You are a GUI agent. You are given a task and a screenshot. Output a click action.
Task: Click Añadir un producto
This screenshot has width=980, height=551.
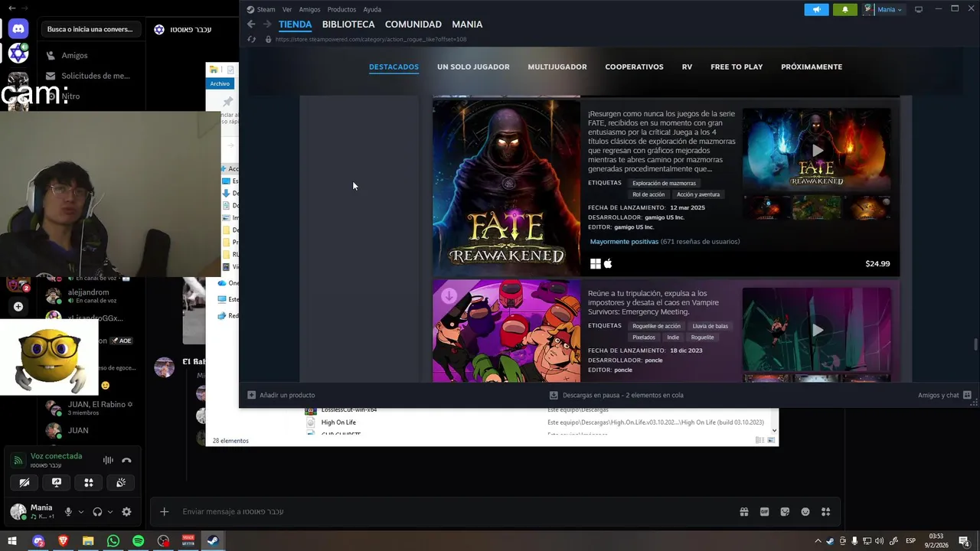point(281,395)
